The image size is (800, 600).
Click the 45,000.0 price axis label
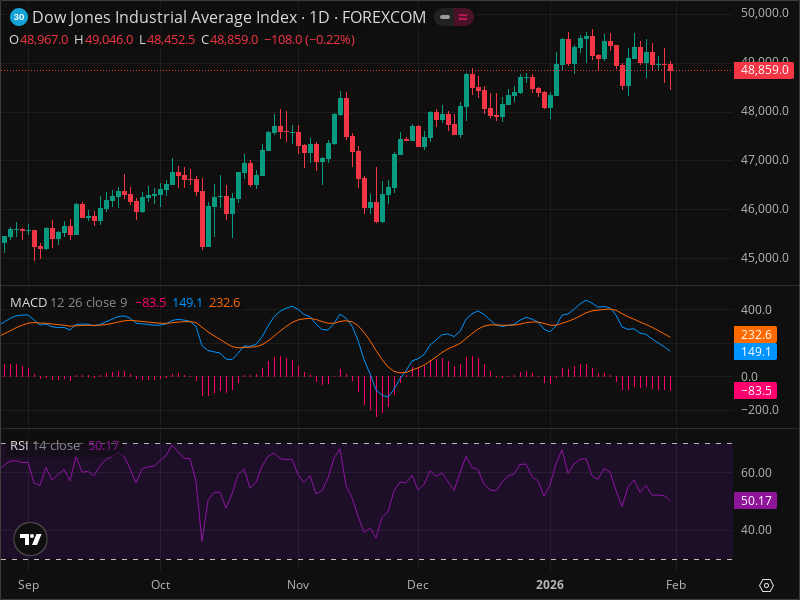click(x=764, y=258)
